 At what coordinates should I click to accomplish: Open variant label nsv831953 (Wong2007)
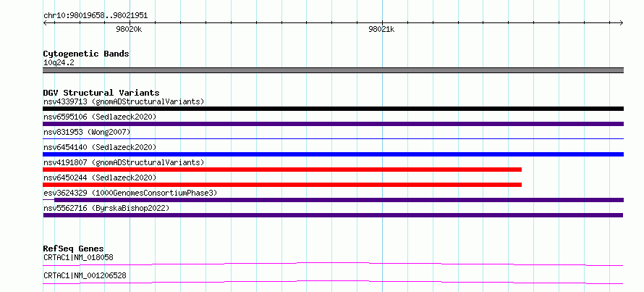(87, 132)
